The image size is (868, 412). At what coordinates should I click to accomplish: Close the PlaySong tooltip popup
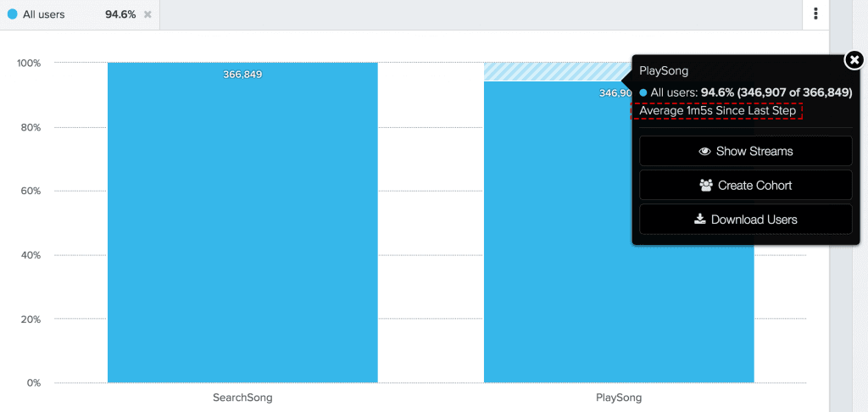click(854, 59)
